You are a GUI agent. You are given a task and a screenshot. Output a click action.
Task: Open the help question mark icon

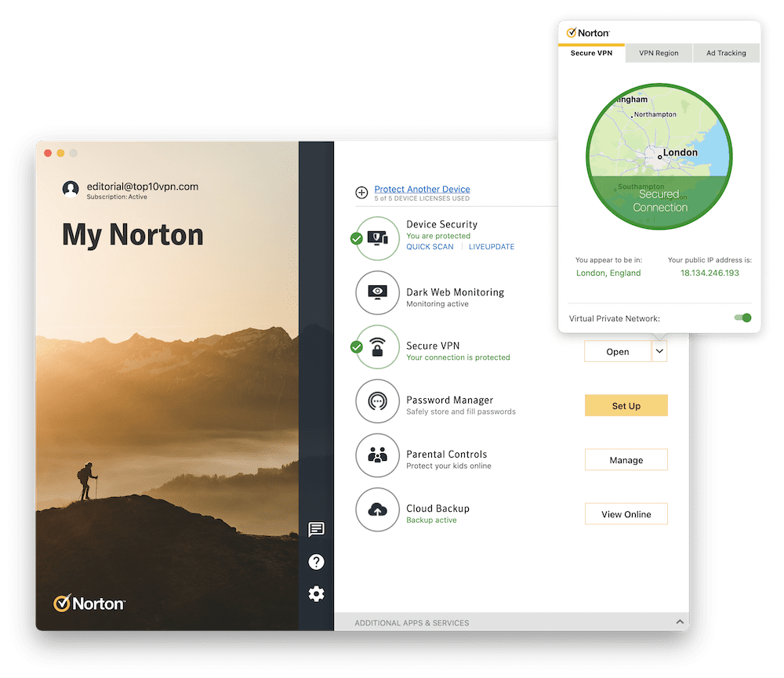point(316,562)
